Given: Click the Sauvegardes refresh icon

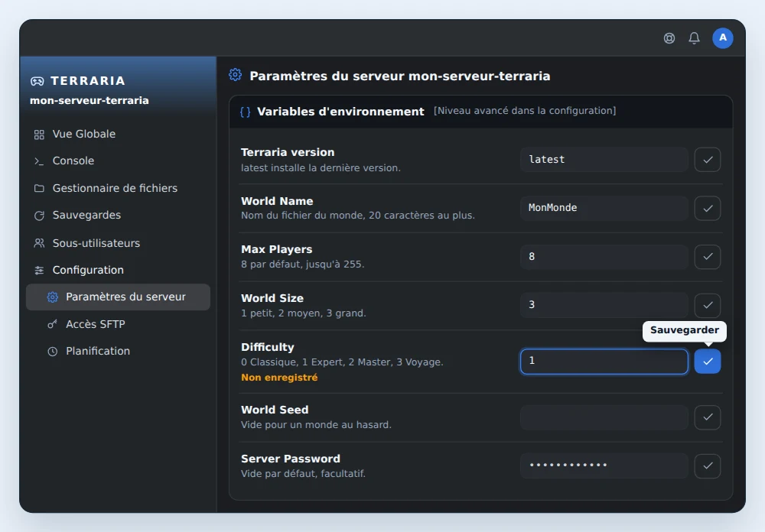Looking at the screenshot, I should (x=39, y=216).
